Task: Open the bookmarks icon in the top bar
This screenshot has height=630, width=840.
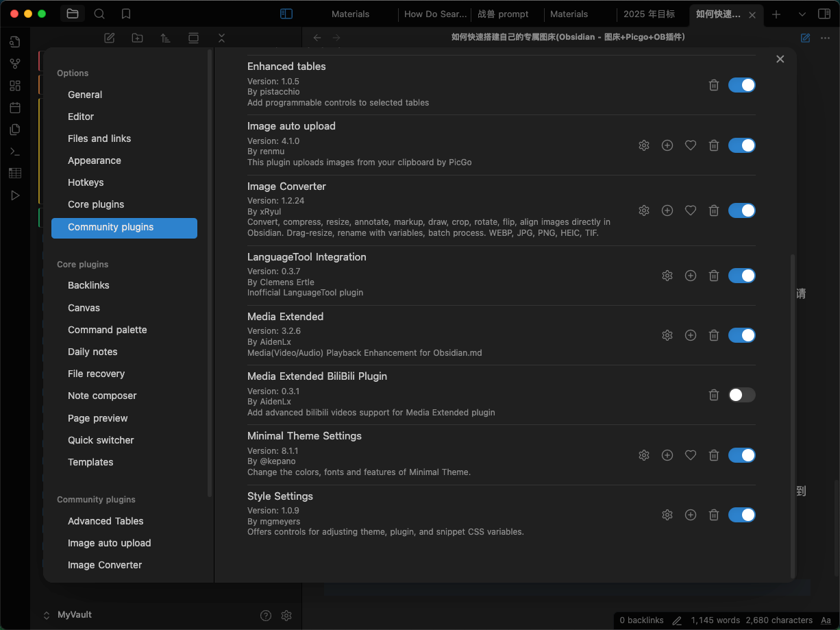Action: (x=126, y=14)
